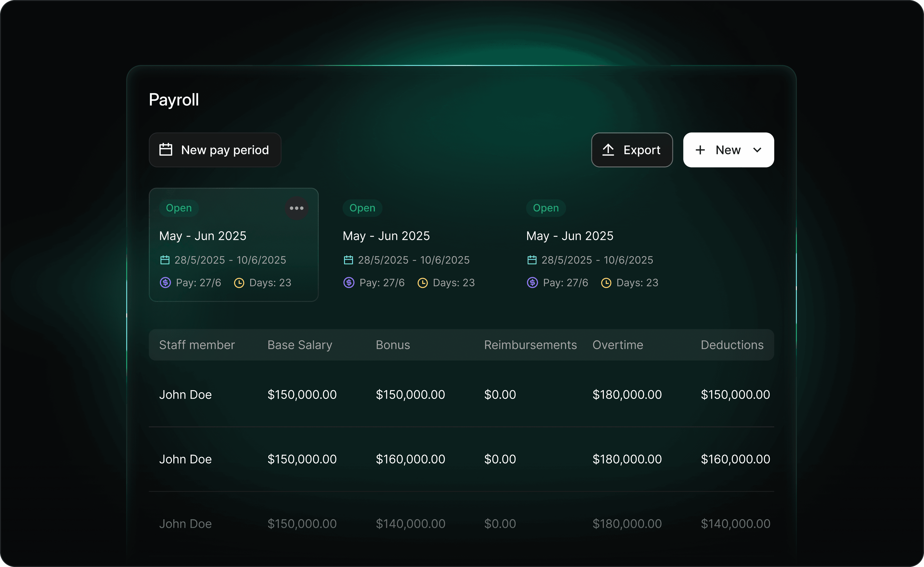This screenshot has height=567, width=924.
Task: Click the Open status badge on third card
Action: [546, 208]
